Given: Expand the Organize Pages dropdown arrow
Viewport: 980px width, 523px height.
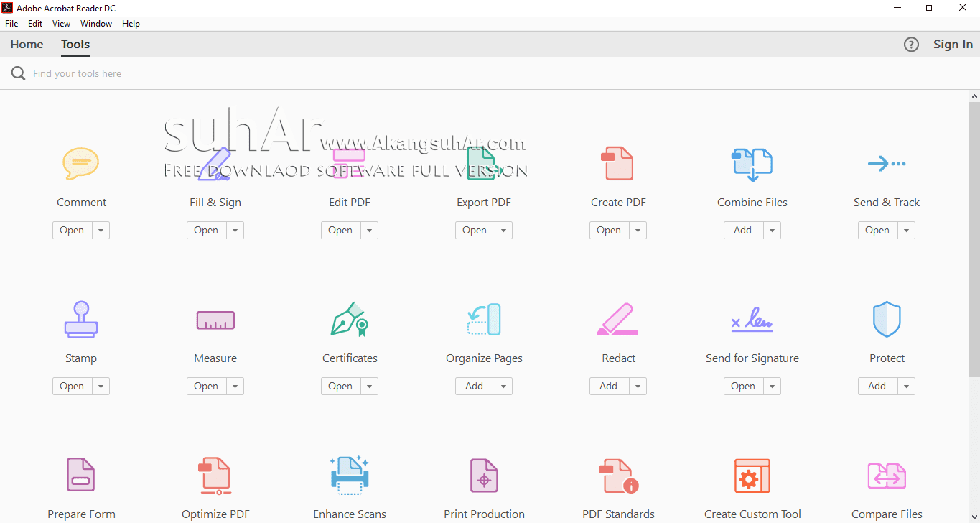Looking at the screenshot, I should coord(503,387).
